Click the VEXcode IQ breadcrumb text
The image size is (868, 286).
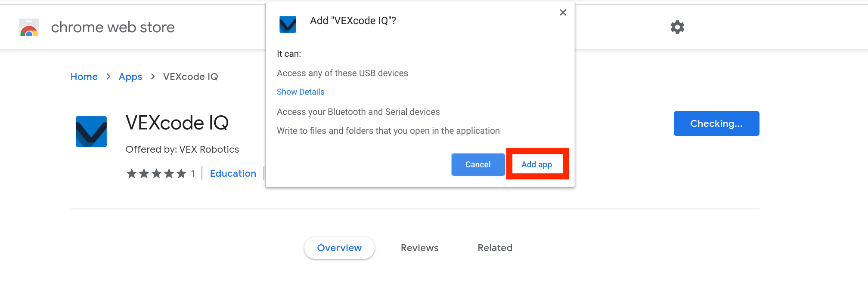191,77
